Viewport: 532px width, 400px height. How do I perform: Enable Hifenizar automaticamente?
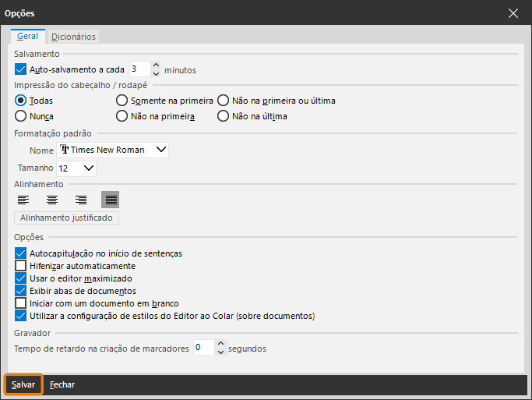[20, 266]
